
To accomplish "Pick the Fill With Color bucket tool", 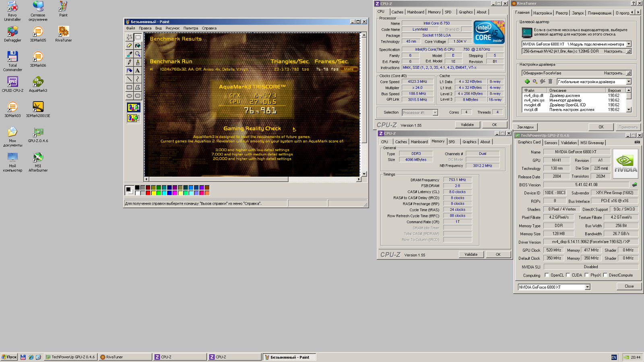I will [138, 46].
